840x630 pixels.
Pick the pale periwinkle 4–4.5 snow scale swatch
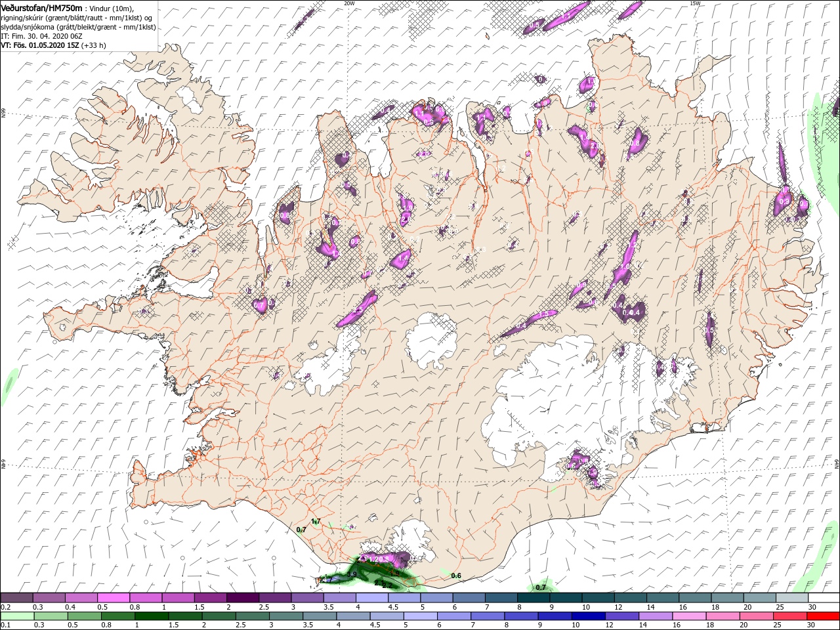click(x=371, y=598)
